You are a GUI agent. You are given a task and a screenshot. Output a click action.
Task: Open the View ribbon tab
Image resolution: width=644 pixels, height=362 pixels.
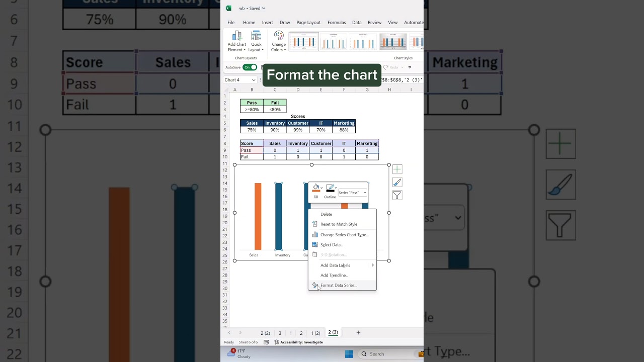coord(393,23)
